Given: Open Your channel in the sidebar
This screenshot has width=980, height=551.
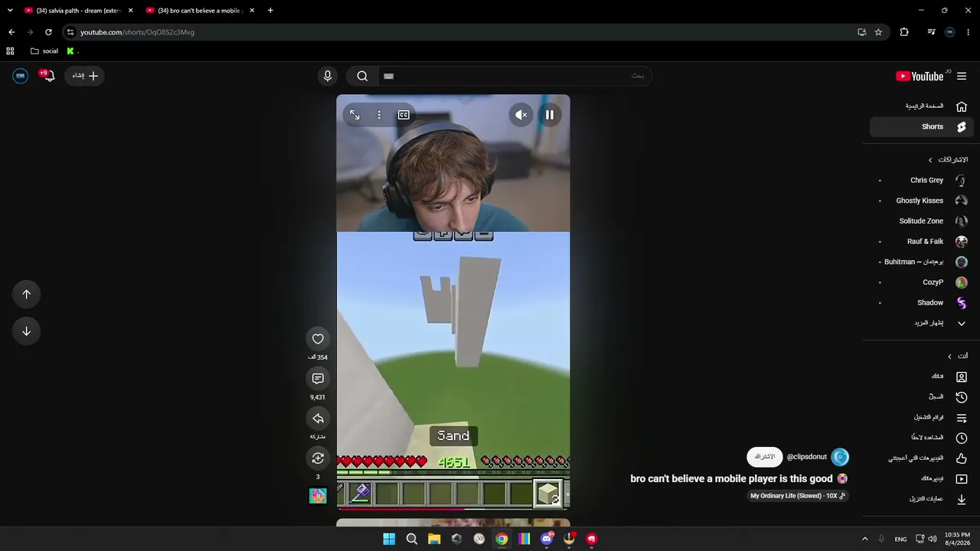Looking at the screenshot, I should (922, 377).
